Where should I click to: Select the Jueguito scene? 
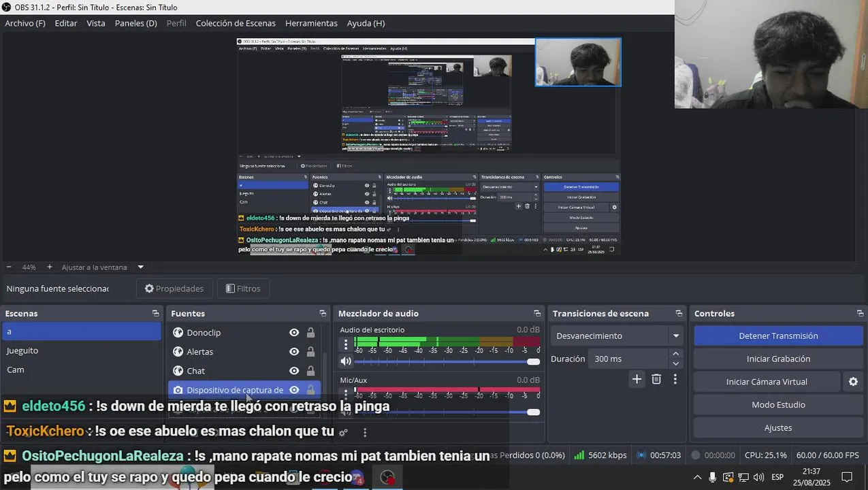(x=82, y=350)
